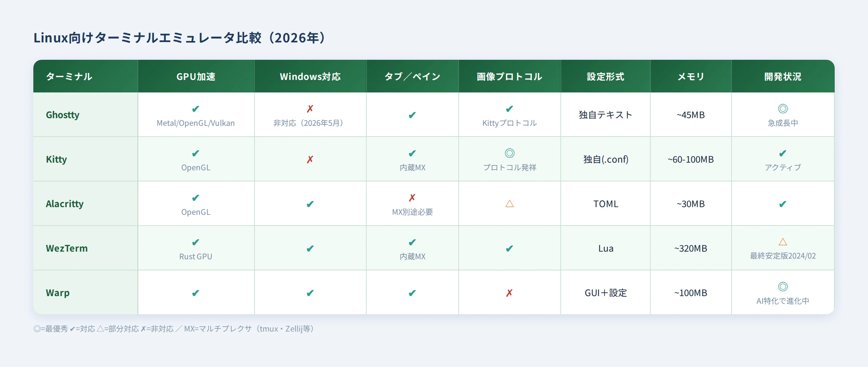Click the Kittyプロトコル note
Viewport: 868px width, 367px height.
509,123
